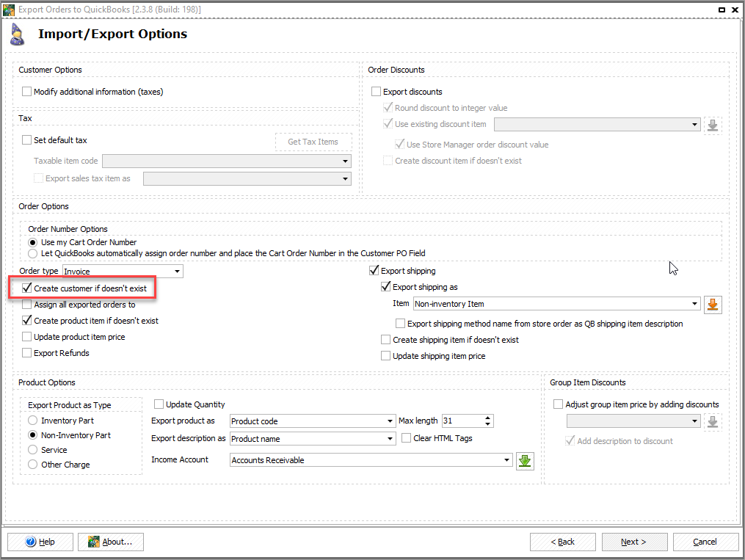Enable Update product item price
The width and height of the screenshot is (745, 560).
[x=27, y=336]
